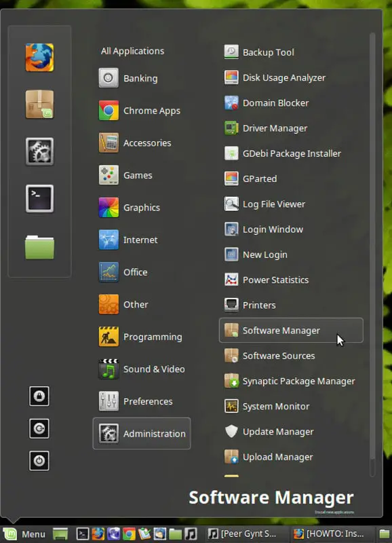Open System Settings gear favorite icon
392x543 pixels.
[x=39, y=151]
